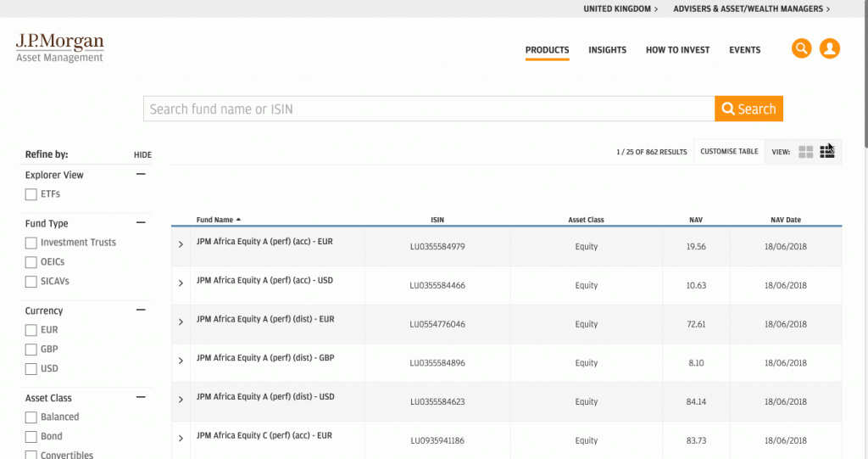The height and width of the screenshot is (459, 868).
Task: Expand row JPM Africa Equity A (perf) (dist) - GBP
Action: pos(181,361)
